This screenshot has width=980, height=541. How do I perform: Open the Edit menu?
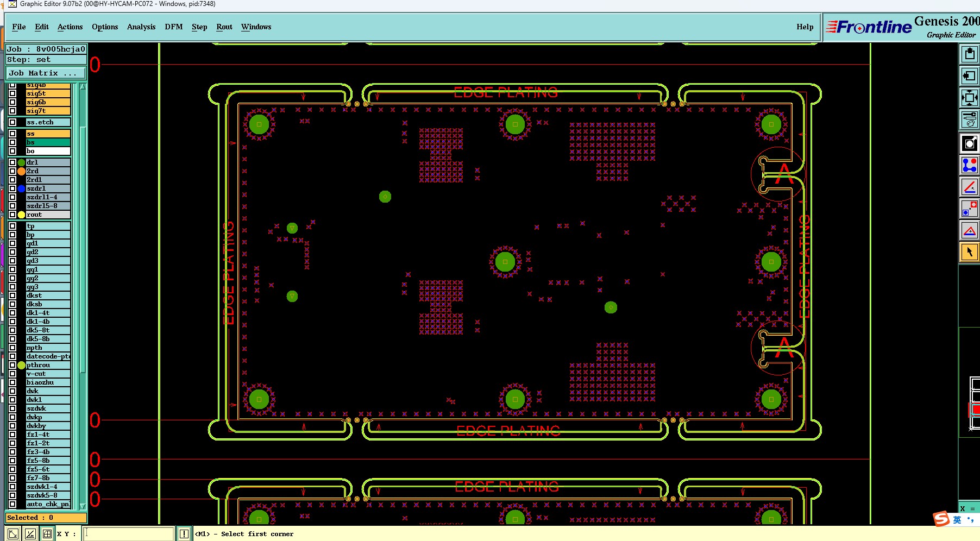[x=42, y=27]
